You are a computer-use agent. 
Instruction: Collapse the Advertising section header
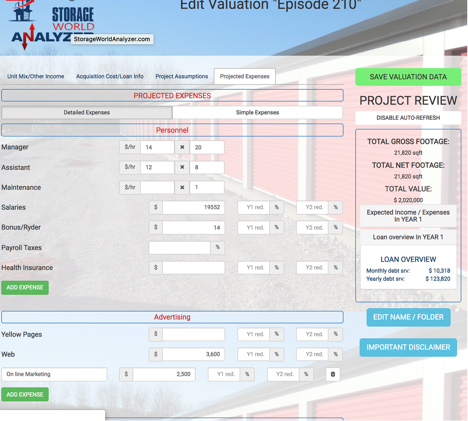point(172,317)
